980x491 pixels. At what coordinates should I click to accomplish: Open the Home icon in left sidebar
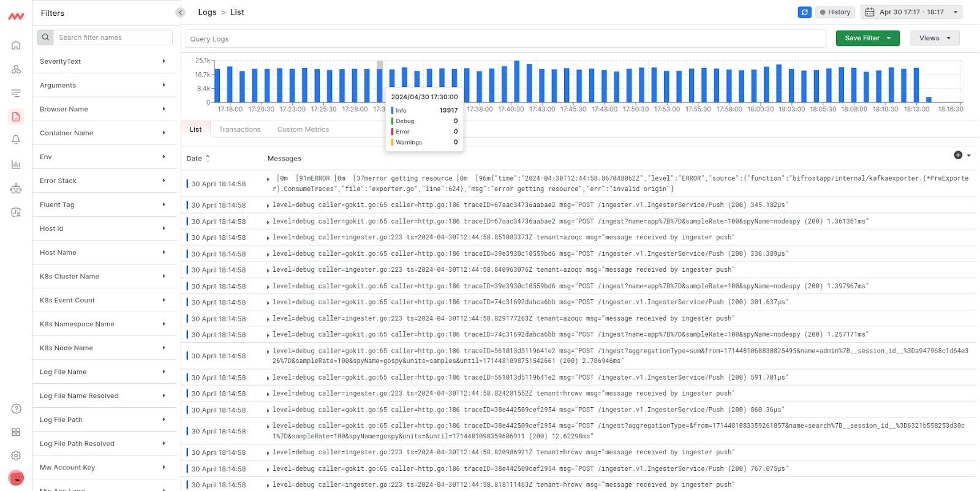pyautogui.click(x=16, y=45)
